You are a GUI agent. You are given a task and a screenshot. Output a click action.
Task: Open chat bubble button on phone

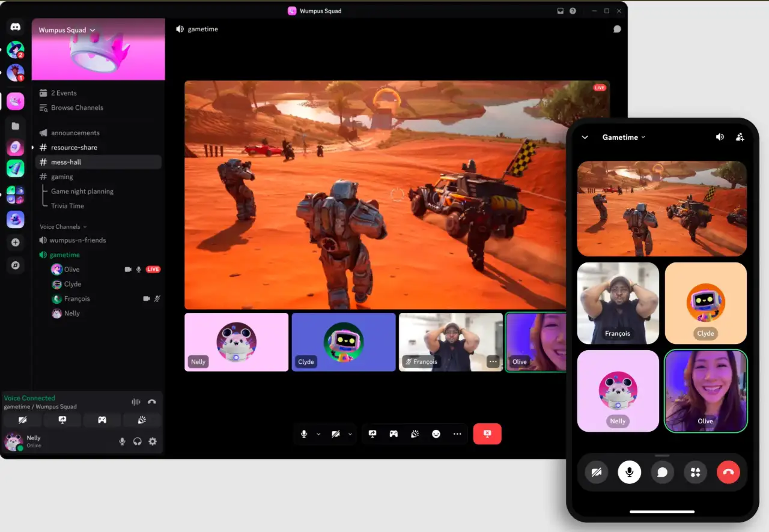(663, 473)
